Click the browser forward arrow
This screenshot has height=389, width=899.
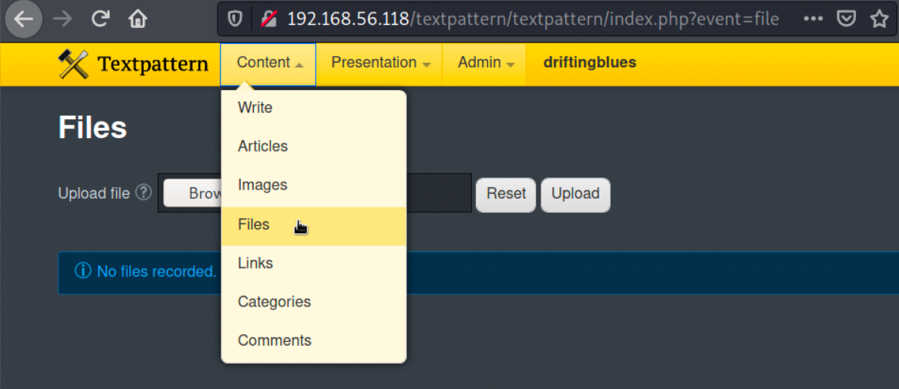[x=62, y=20]
